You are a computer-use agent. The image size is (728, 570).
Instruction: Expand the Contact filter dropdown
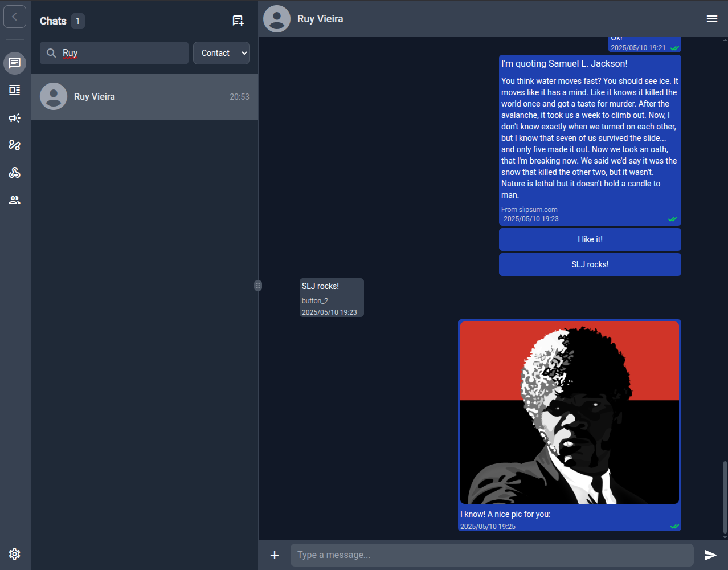(x=221, y=53)
